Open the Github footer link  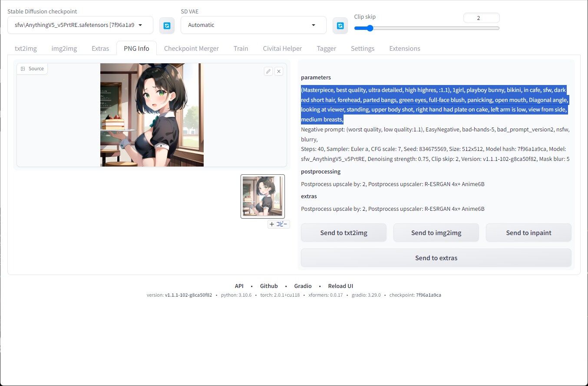pos(269,286)
